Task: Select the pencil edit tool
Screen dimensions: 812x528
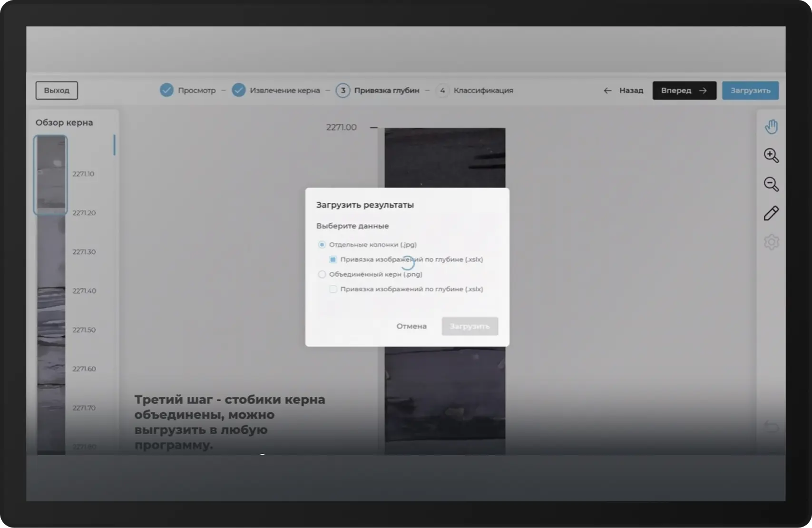Action: [x=771, y=213]
